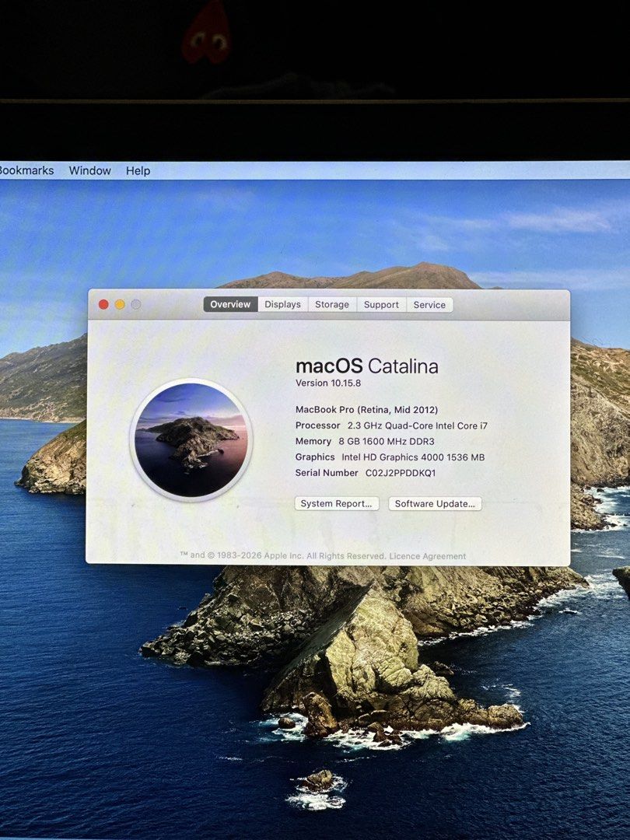Screen dimensions: 630x840
Task: Click the MacBook Pro (Retina, Mid 2012) label
Action: pyautogui.click(x=367, y=409)
